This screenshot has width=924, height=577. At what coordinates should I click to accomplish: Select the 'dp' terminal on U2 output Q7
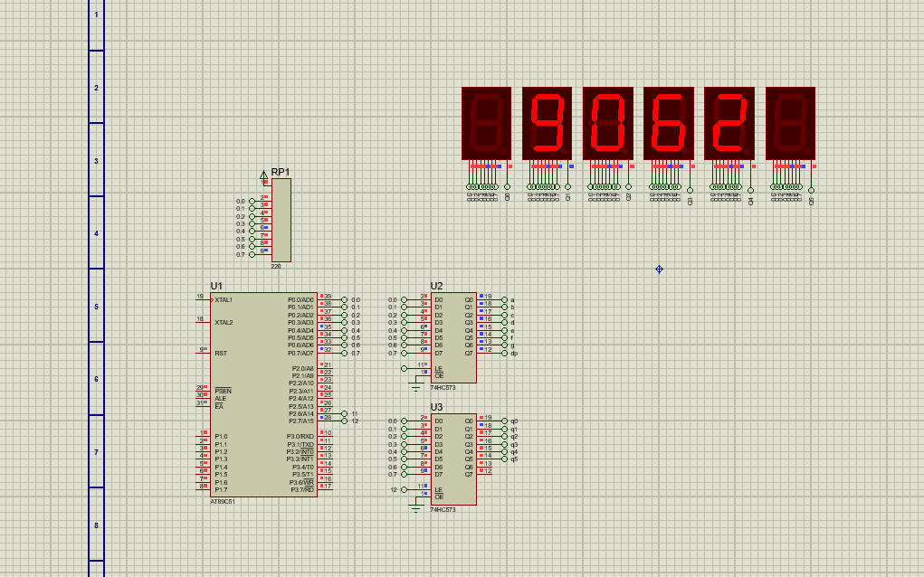point(504,354)
